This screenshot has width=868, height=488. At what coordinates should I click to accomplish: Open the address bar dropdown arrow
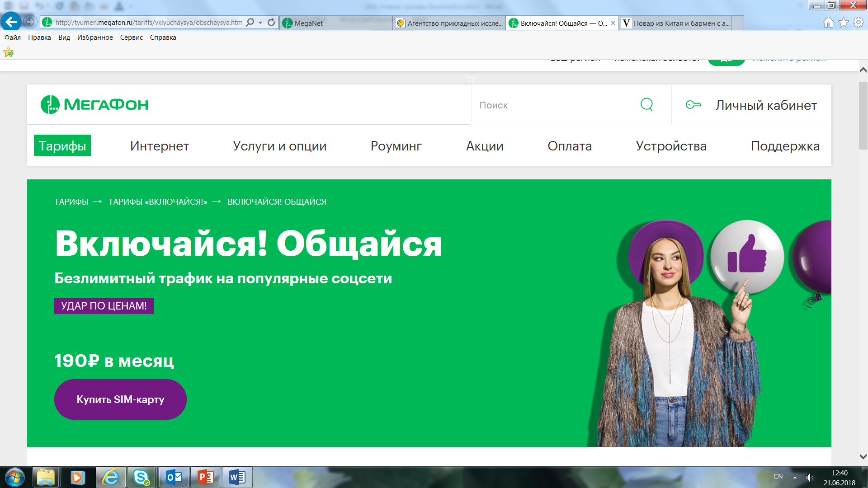(260, 23)
